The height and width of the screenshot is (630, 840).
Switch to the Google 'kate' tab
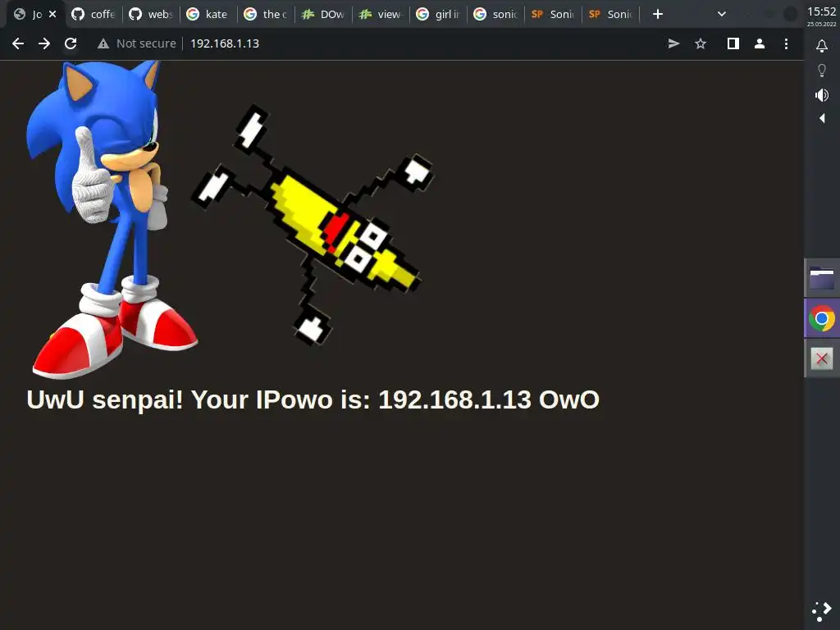pos(208,14)
